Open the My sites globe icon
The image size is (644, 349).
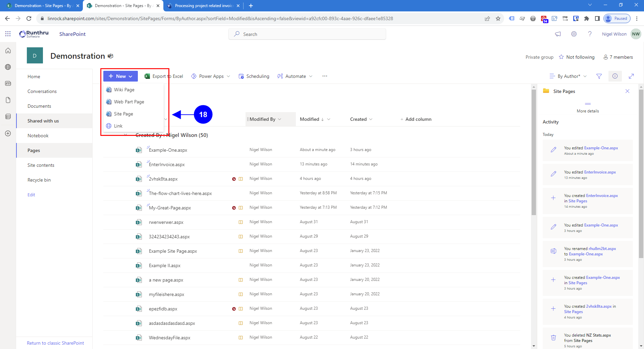coord(8,67)
